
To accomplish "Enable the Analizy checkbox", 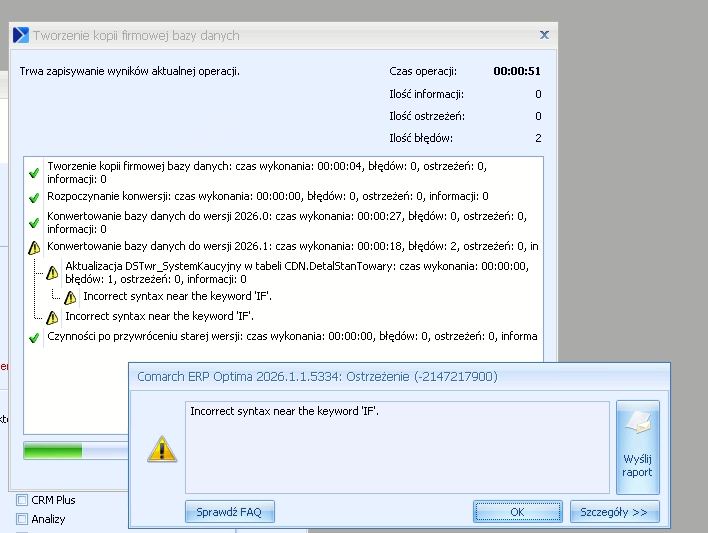I will (22, 519).
